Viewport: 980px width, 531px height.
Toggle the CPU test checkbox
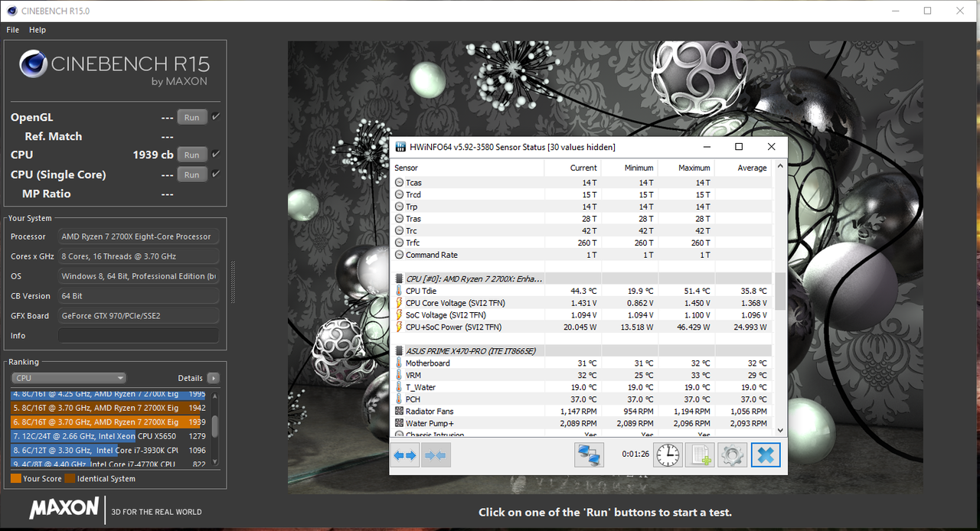(x=216, y=155)
